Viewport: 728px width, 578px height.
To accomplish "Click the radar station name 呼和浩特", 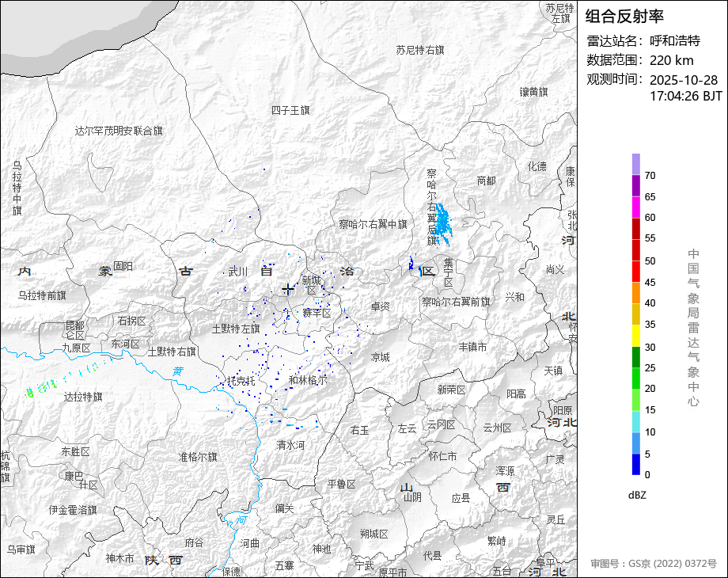I will [x=675, y=41].
